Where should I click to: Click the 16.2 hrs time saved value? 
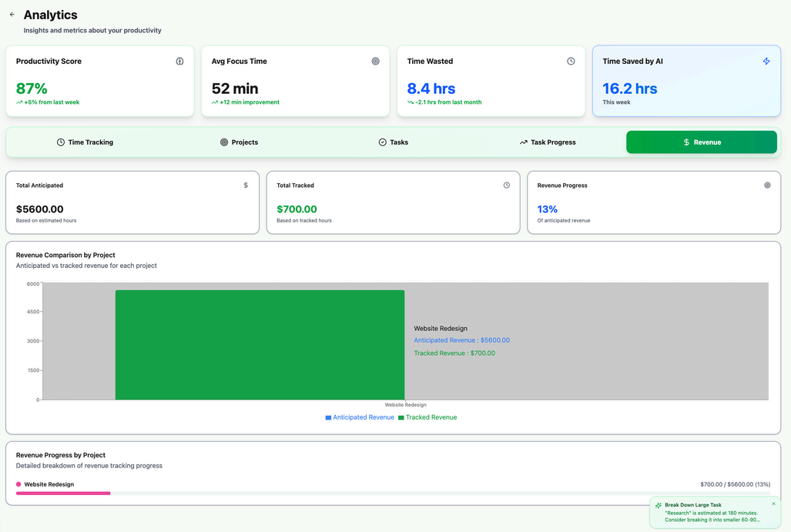(x=629, y=89)
